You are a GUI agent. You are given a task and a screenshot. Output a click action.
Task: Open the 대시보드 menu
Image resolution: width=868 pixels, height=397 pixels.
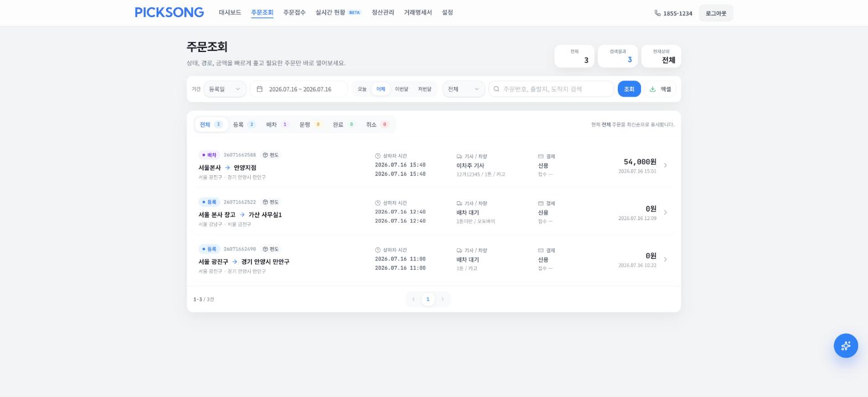click(230, 12)
